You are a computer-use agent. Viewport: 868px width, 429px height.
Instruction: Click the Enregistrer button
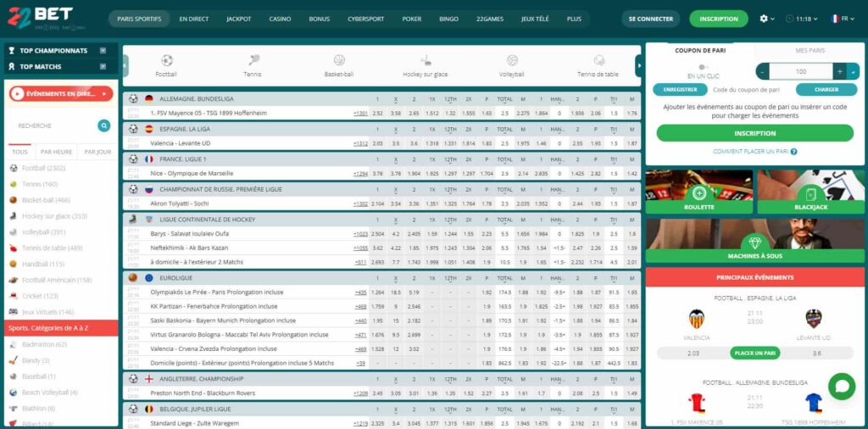coord(680,89)
